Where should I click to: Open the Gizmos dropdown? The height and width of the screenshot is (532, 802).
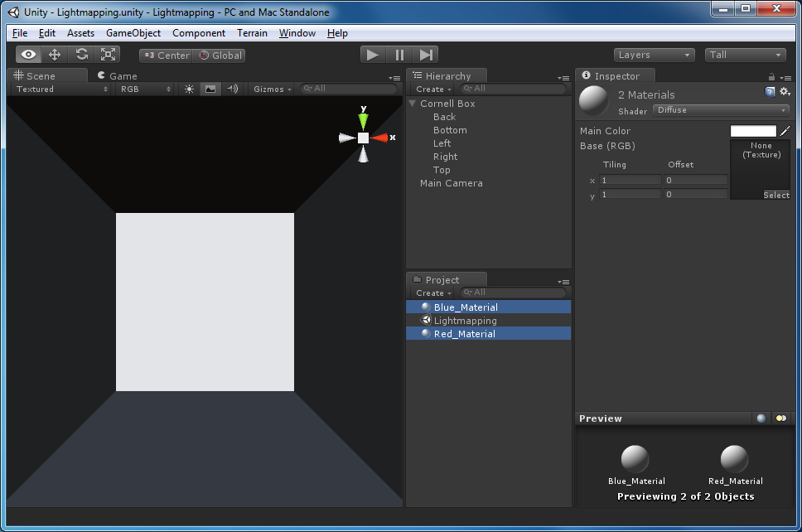(x=273, y=89)
